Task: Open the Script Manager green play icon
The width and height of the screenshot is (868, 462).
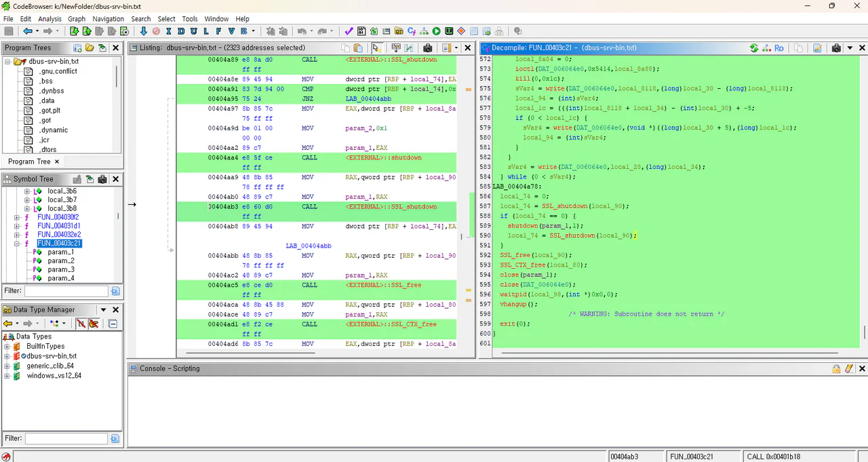Action: click(x=437, y=31)
